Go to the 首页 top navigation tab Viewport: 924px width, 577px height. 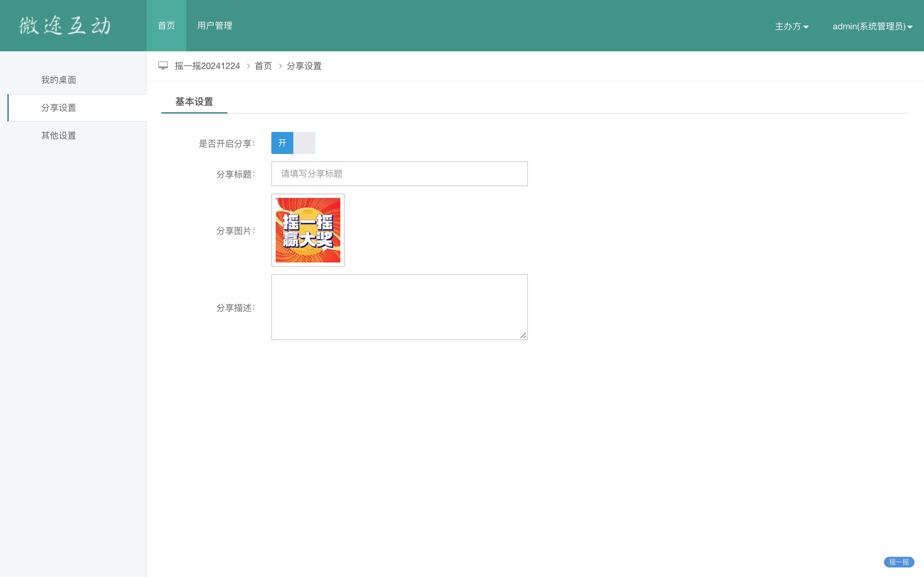[166, 26]
